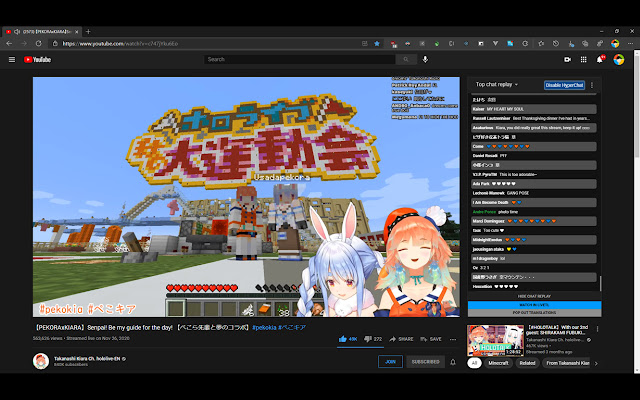This screenshot has width=640, height=400.
Task: Open the YouTube apps grid icon
Action: pyautogui.click(x=584, y=60)
